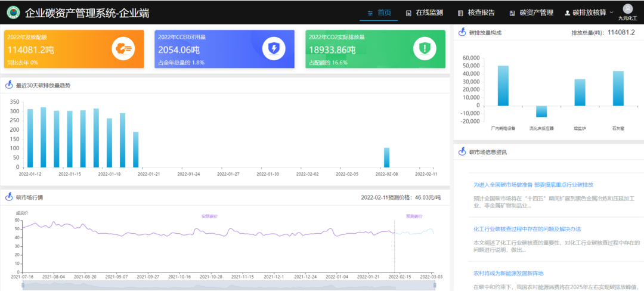Click the orange quota card icon
The height and width of the screenshot is (291, 644).
(123, 48)
